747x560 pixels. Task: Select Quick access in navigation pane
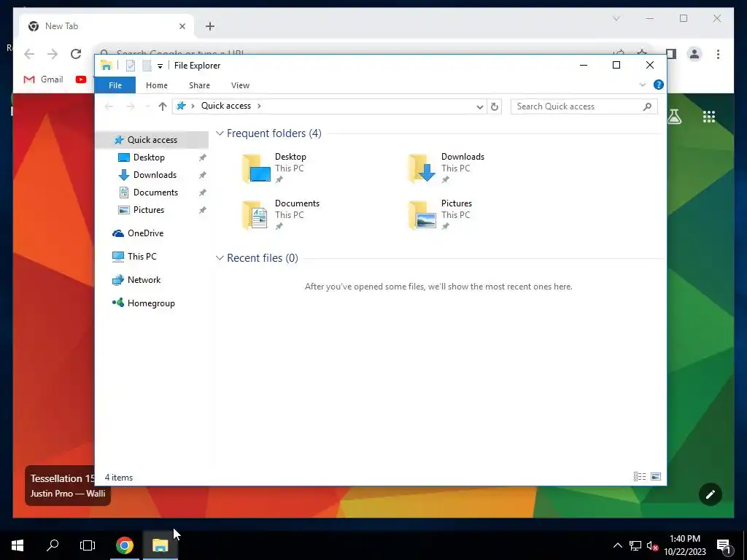pos(152,139)
